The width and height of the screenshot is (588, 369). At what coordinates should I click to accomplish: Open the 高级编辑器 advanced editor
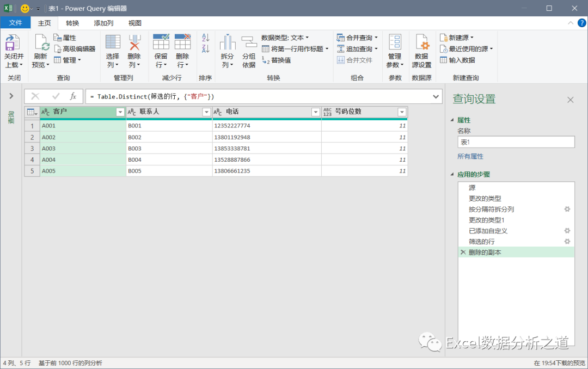(x=75, y=49)
